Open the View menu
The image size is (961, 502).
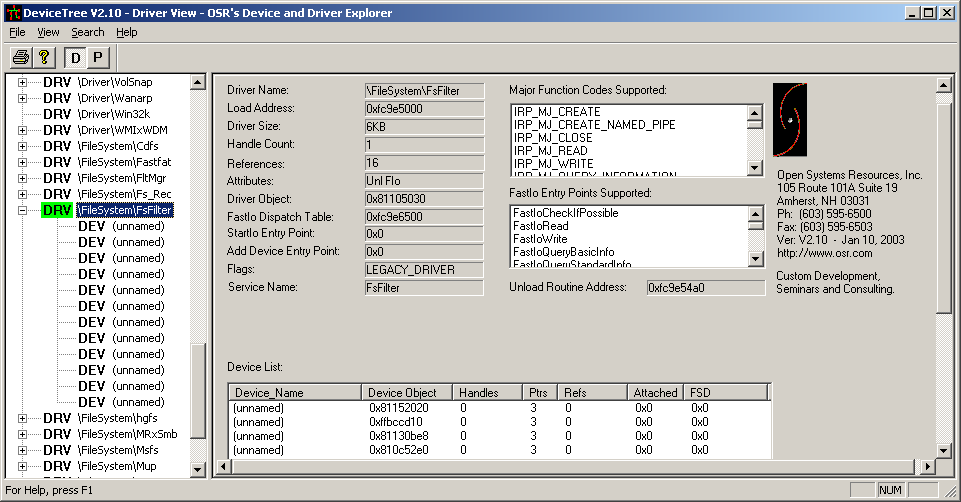tap(48, 32)
